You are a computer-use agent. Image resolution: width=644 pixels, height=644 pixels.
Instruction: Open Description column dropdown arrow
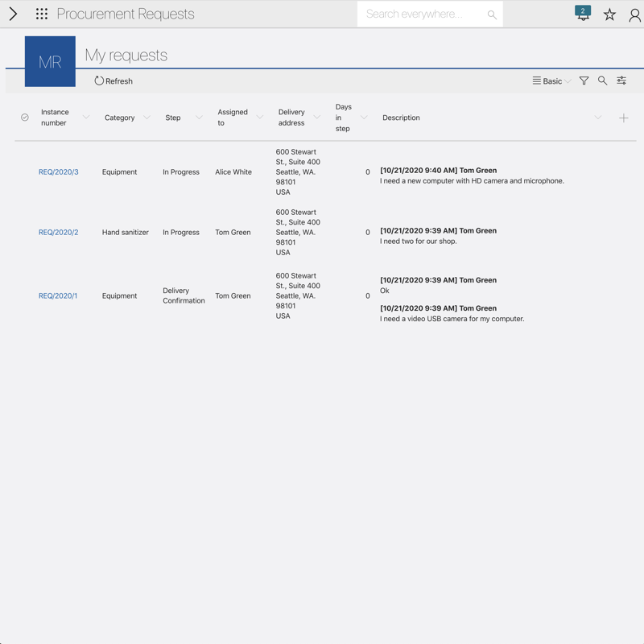[x=597, y=118]
